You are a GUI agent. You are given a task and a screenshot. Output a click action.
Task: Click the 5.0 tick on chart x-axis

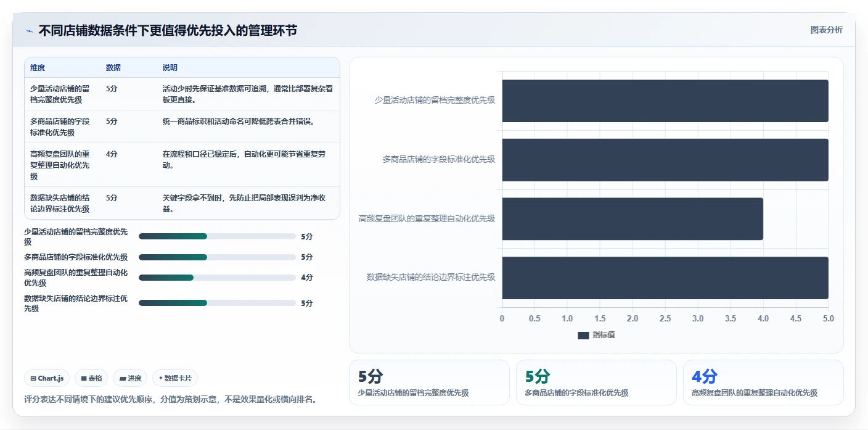828,319
